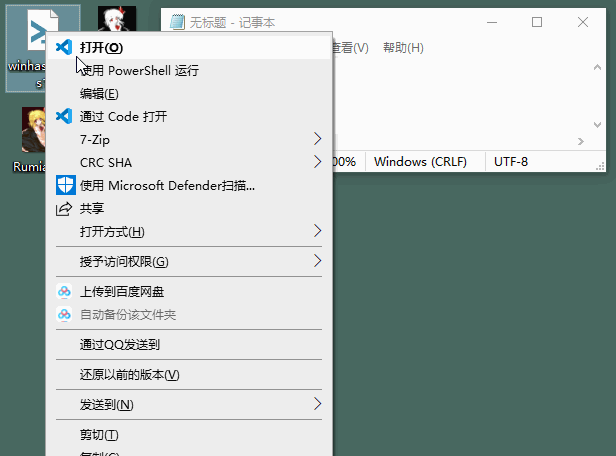
Task: Select the white-haired character desktop image icon
Action: 117,19
